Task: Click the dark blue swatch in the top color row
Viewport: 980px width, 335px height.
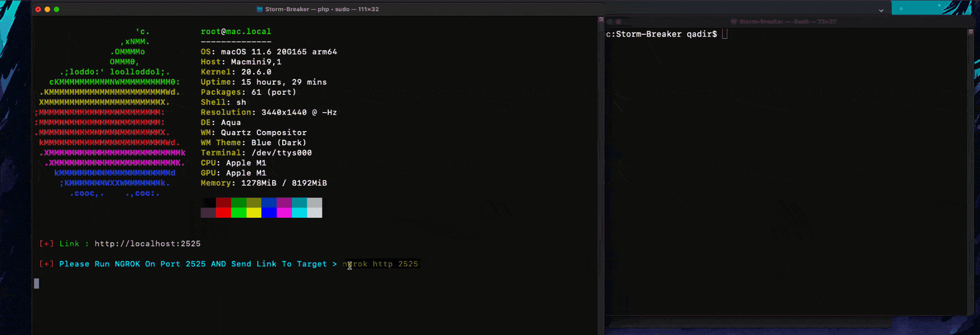Action: point(269,203)
